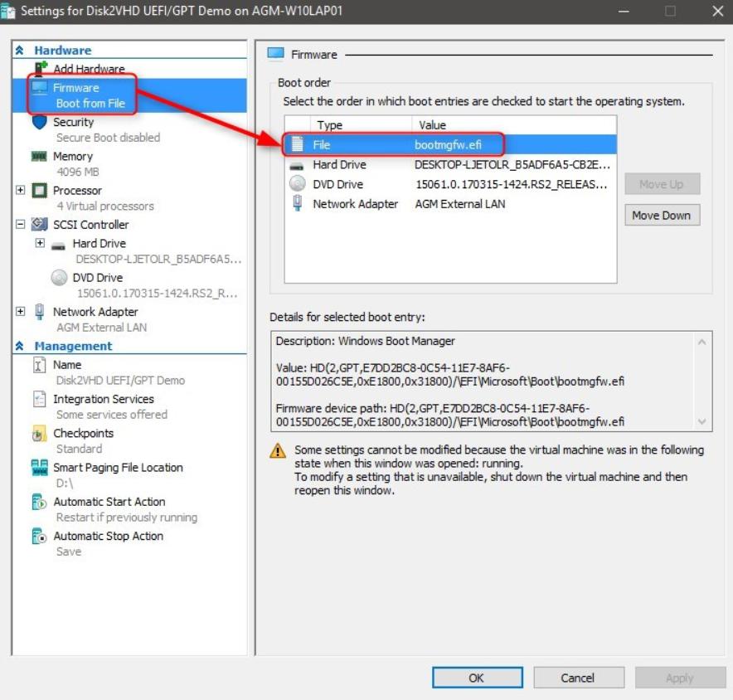Open Integration Services settings

tap(104, 399)
